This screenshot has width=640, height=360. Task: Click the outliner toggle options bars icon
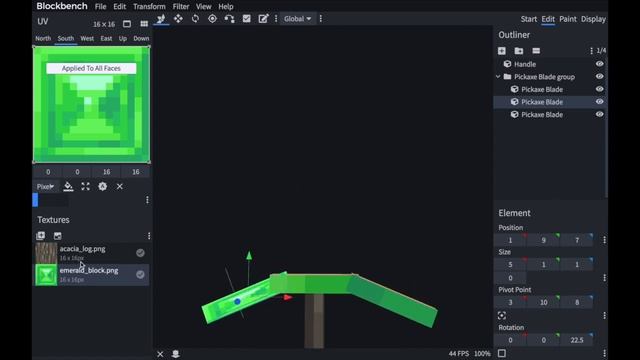tap(536, 51)
